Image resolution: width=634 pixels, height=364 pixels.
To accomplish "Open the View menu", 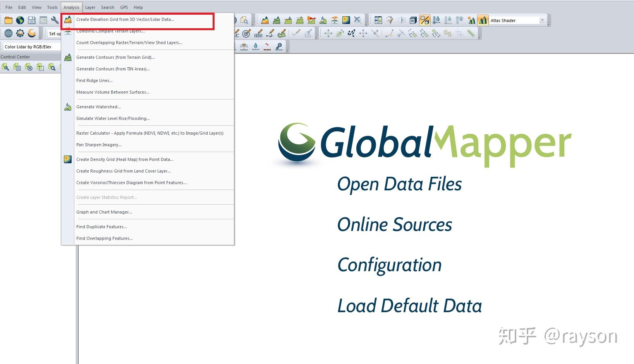I will (36, 7).
